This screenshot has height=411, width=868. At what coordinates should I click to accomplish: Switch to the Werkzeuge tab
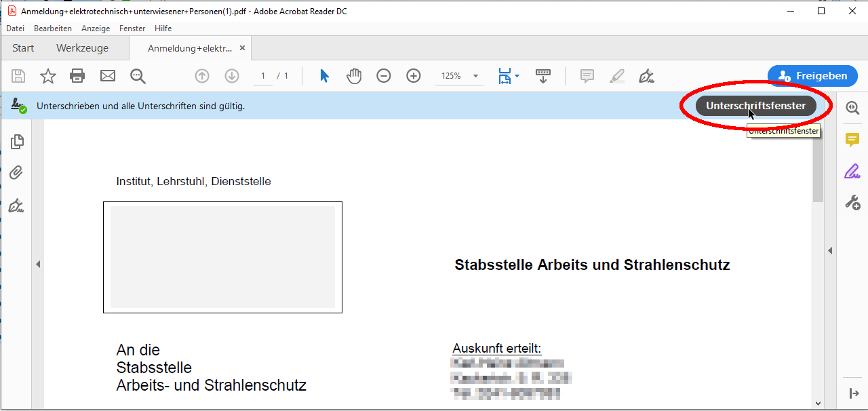[82, 47]
